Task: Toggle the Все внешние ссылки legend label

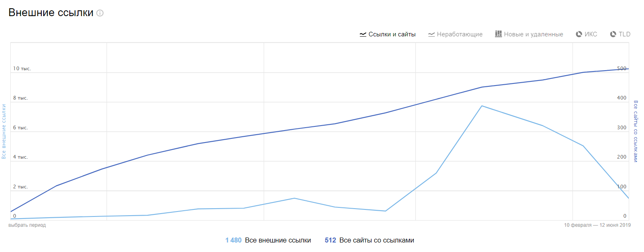Action: 278,240
